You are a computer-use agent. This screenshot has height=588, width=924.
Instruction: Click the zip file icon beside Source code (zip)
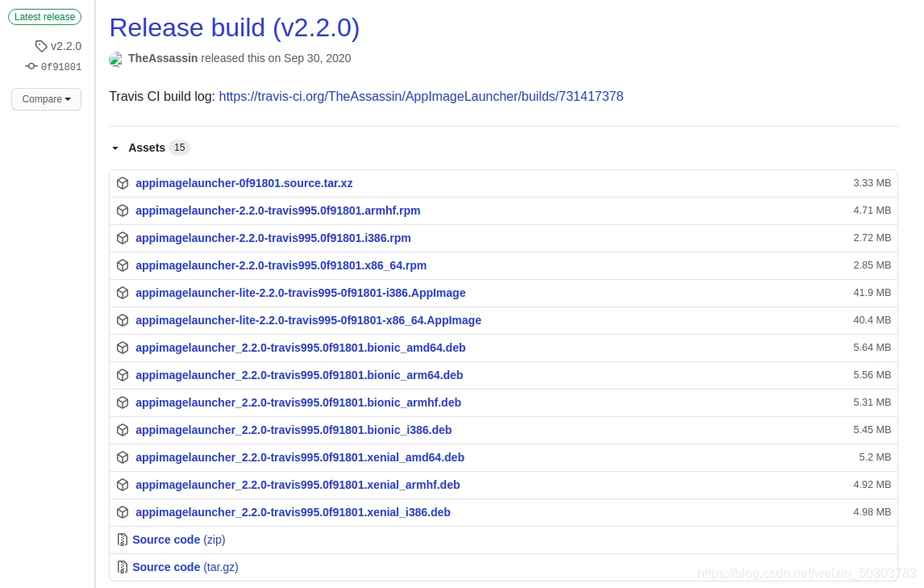(123, 540)
